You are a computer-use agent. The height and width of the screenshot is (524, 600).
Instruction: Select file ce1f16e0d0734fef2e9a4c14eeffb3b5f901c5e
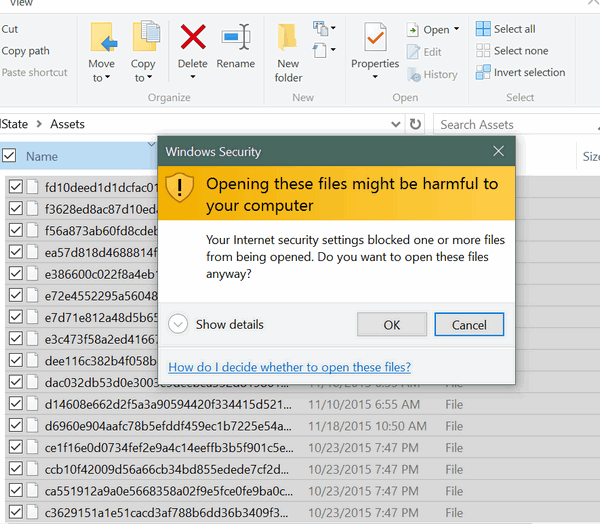(169, 447)
